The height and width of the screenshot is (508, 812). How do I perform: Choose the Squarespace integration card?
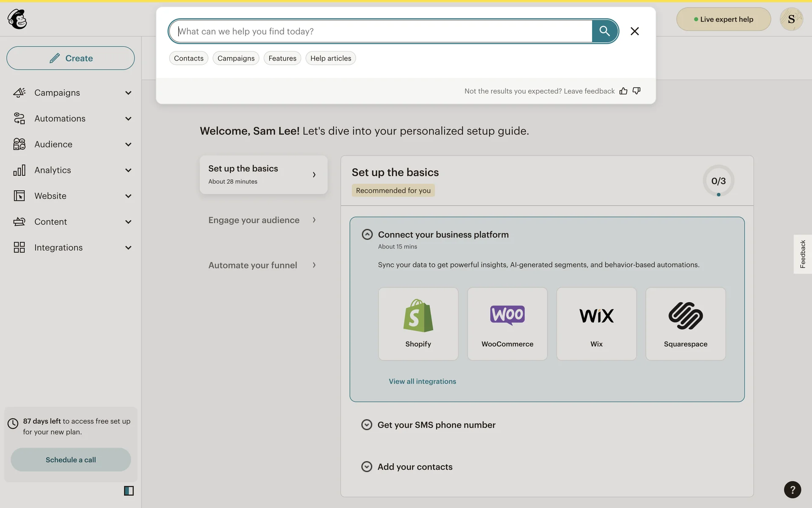tap(685, 324)
